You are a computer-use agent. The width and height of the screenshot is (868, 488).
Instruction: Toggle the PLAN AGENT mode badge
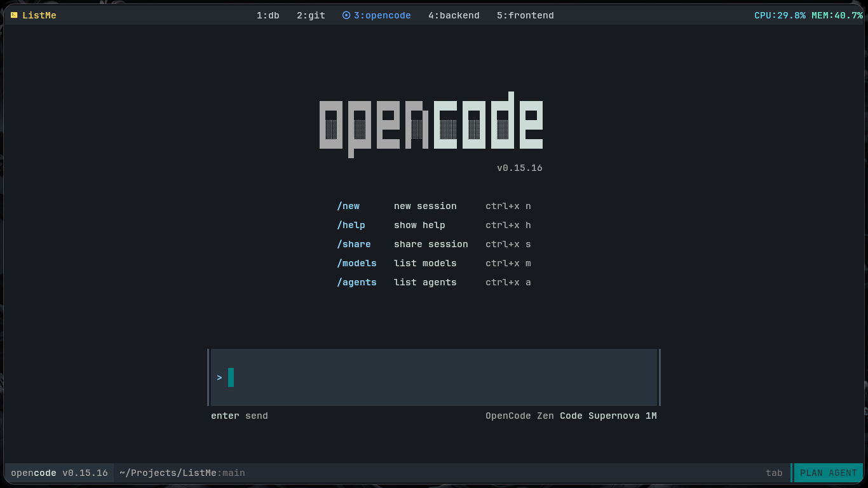click(829, 473)
